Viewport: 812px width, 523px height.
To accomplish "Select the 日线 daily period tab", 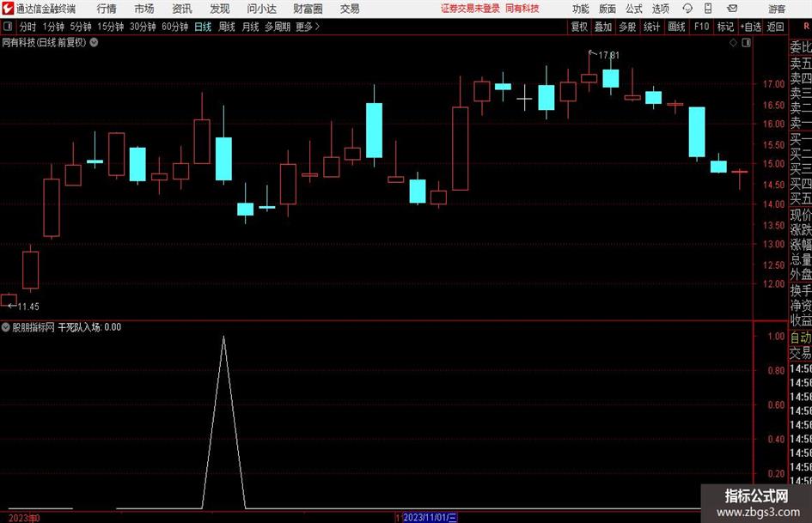I will (x=203, y=27).
